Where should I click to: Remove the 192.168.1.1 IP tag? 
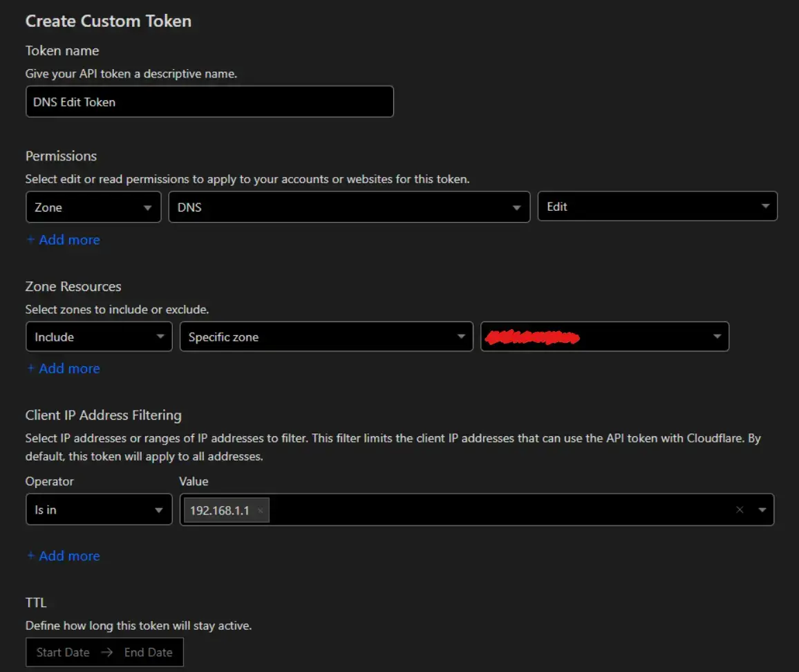(261, 510)
